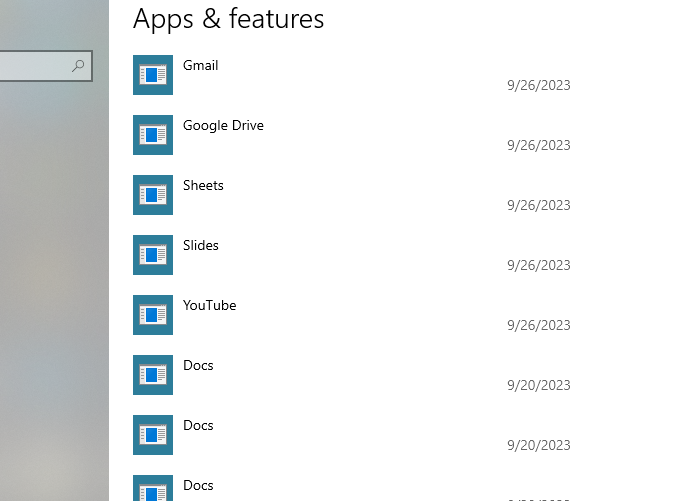Click the Sheets install date
The height and width of the screenshot is (501, 698).
539,205
